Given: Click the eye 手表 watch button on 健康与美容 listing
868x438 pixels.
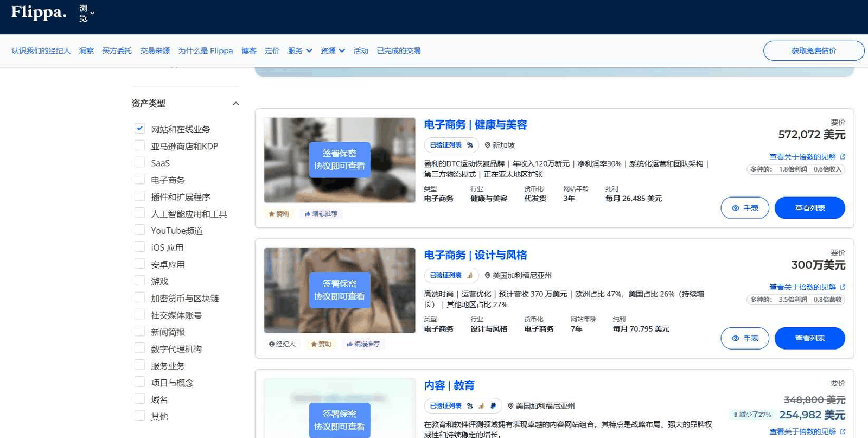Looking at the screenshot, I should click(x=745, y=208).
